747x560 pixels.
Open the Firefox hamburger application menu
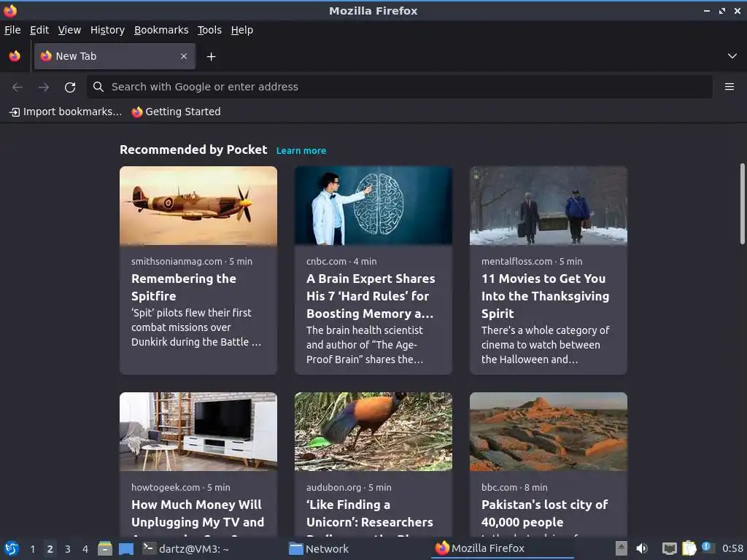point(729,87)
